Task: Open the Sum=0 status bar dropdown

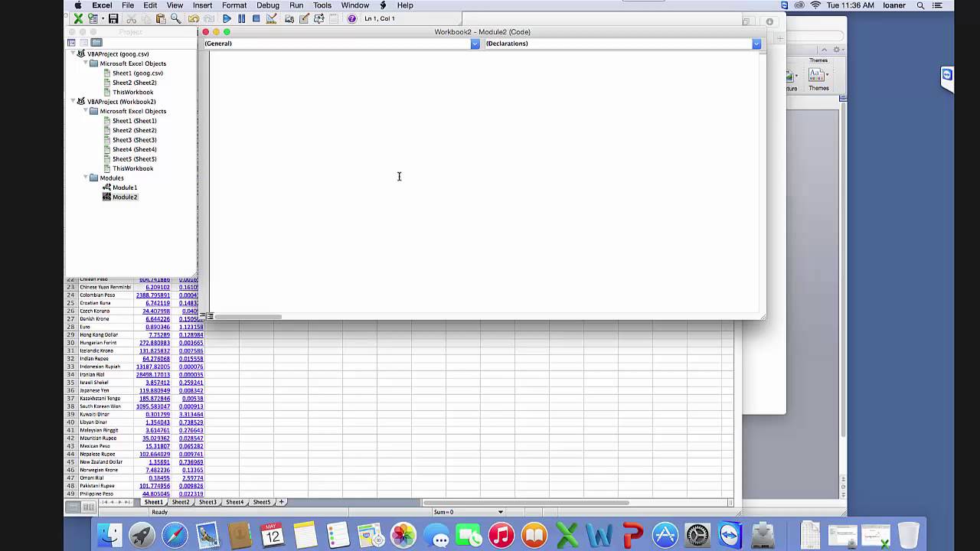Action: pyautogui.click(x=501, y=512)
